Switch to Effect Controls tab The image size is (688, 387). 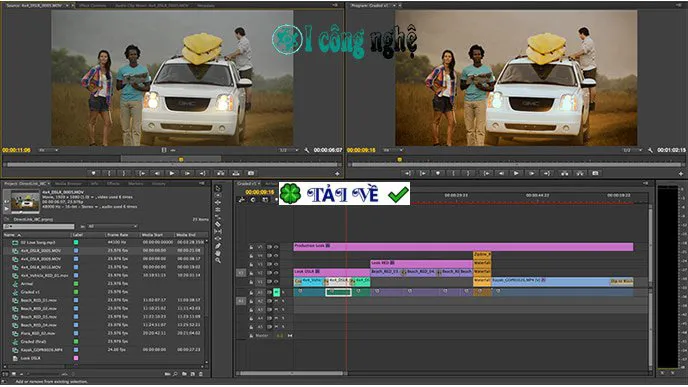93,6
